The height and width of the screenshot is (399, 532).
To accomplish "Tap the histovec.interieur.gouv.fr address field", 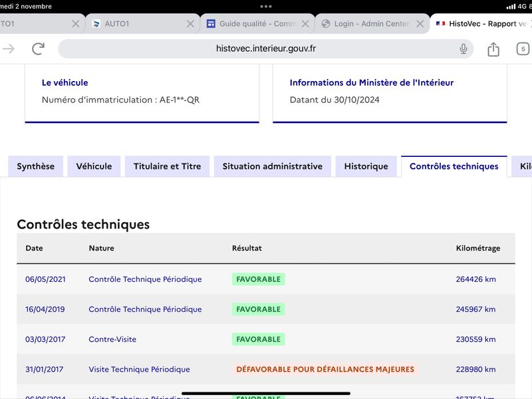I will click(265, 49).
